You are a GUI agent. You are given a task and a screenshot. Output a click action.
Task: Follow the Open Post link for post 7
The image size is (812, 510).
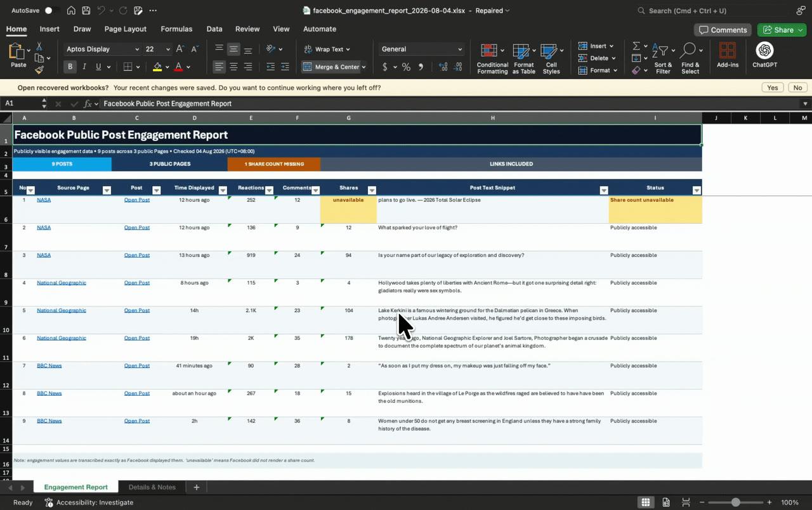click(137, 365)
